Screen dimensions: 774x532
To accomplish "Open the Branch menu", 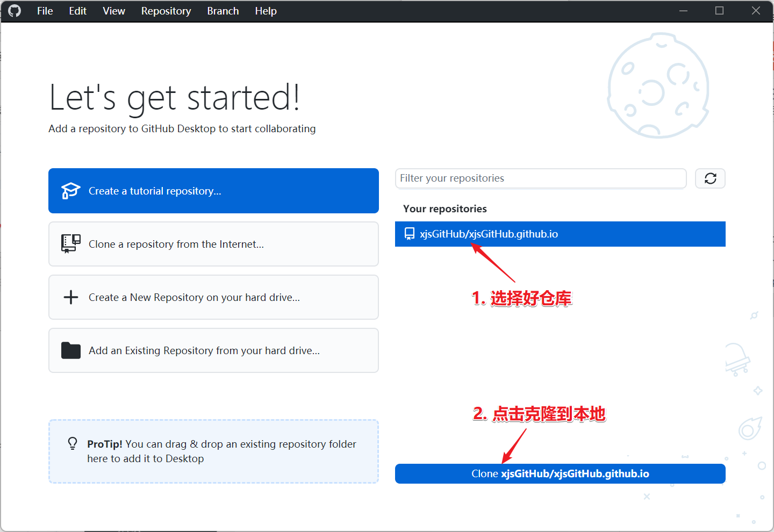I will pyautogui.click(x=223, y=11).
